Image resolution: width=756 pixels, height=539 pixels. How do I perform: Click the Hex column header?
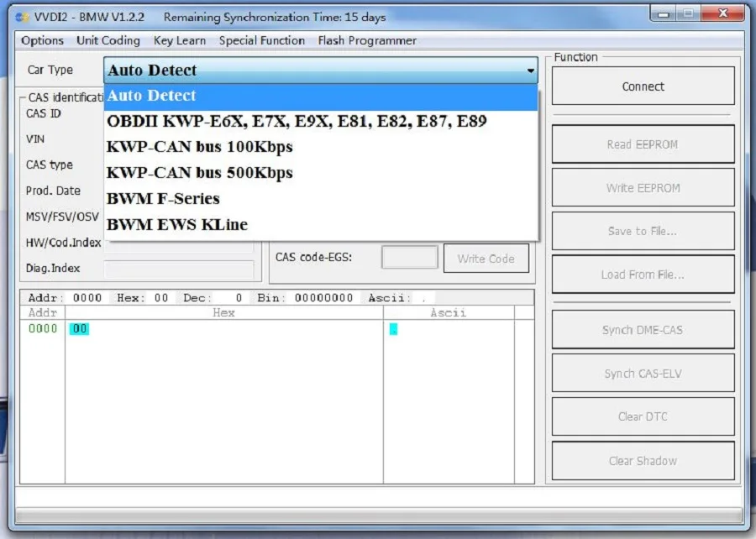223,313
